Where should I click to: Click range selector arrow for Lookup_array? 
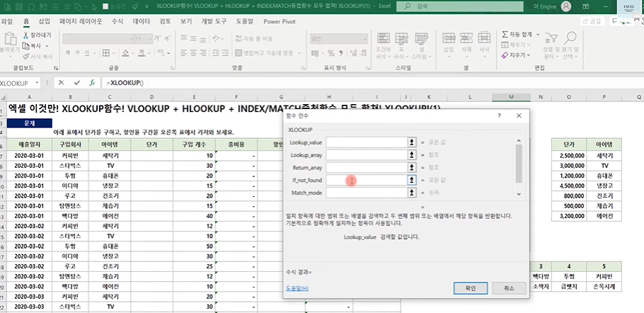pos(412,155)
